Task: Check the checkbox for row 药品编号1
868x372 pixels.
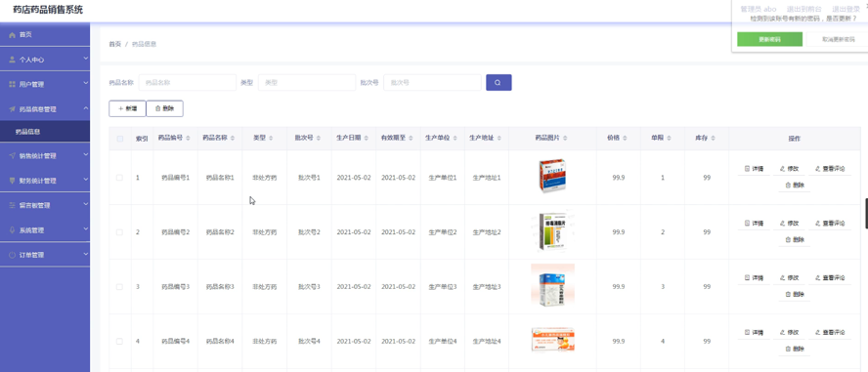Action: (119, 178)
